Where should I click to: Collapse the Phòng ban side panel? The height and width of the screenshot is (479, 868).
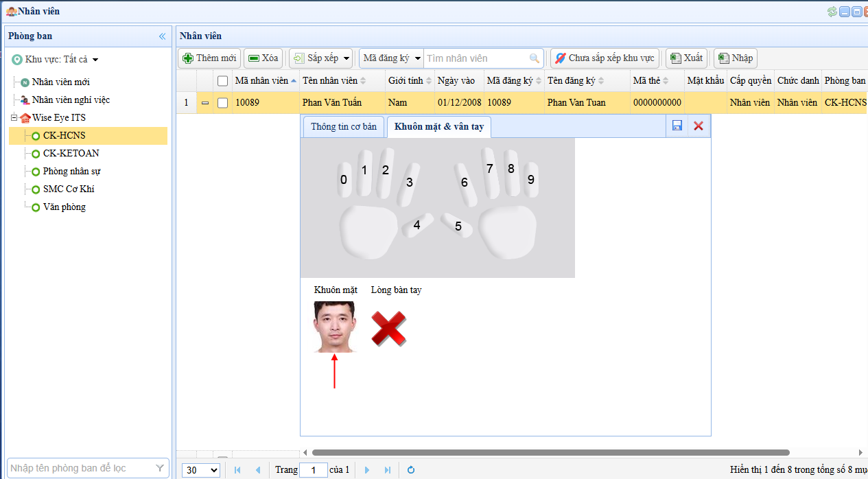click(x=163, y=36)
